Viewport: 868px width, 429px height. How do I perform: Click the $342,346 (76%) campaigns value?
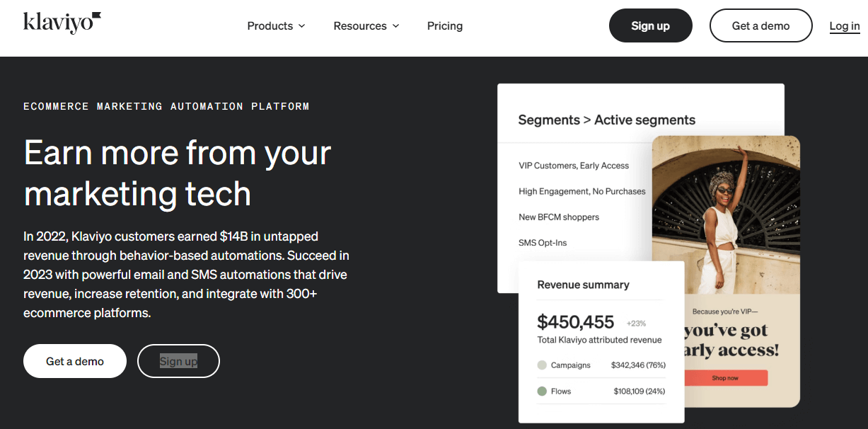[x=638, y=365]
